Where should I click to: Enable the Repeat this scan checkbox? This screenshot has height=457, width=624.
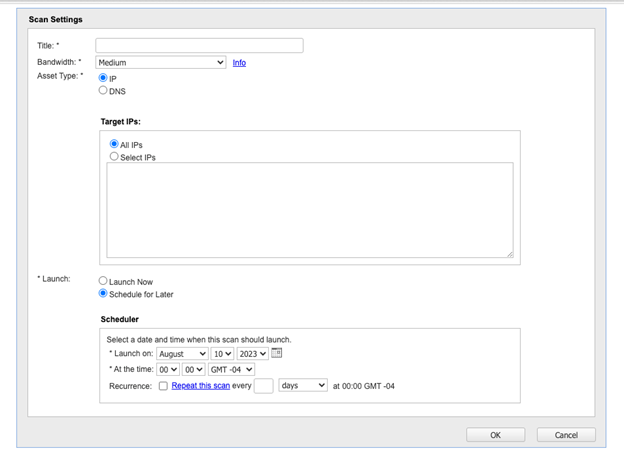point(163,385)
